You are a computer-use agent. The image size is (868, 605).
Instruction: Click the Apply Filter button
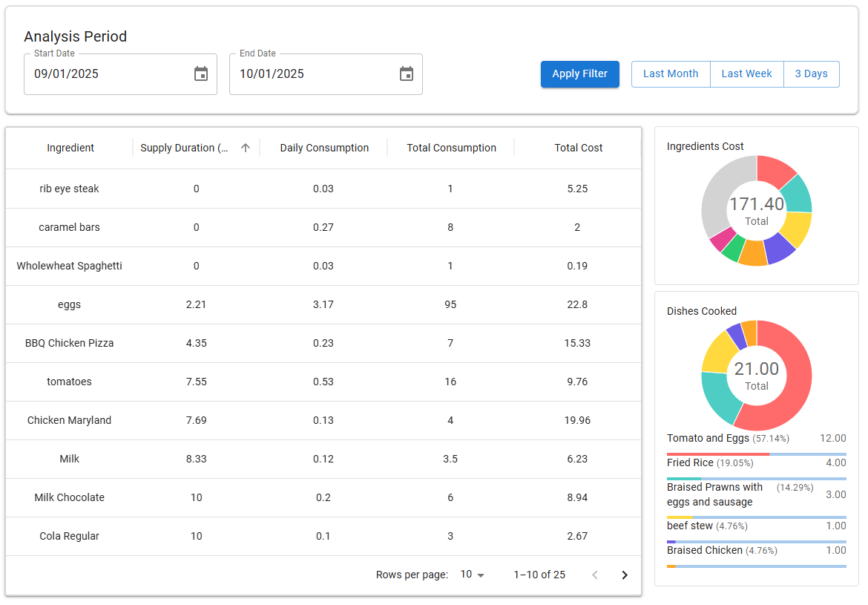(579, 74)
